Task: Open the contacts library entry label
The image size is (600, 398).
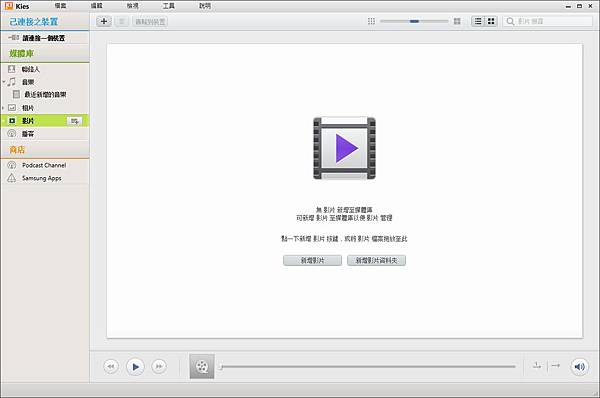Action: tap(31, 69)
